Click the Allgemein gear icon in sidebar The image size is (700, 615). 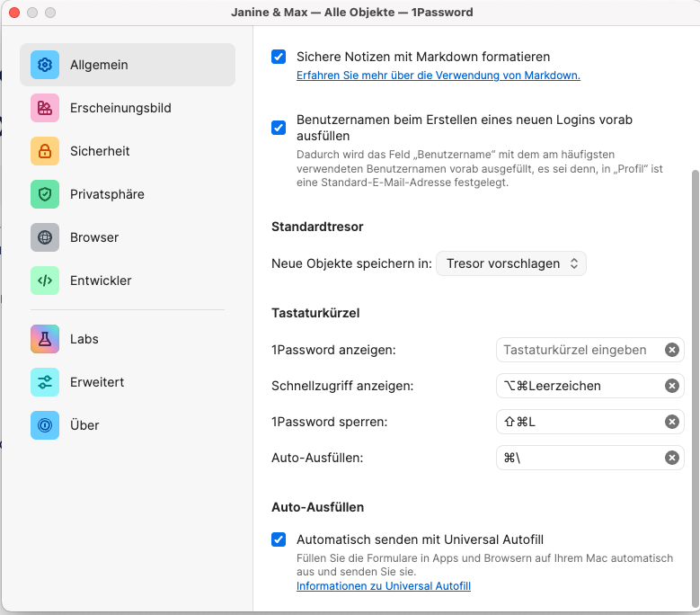[45, 65]
